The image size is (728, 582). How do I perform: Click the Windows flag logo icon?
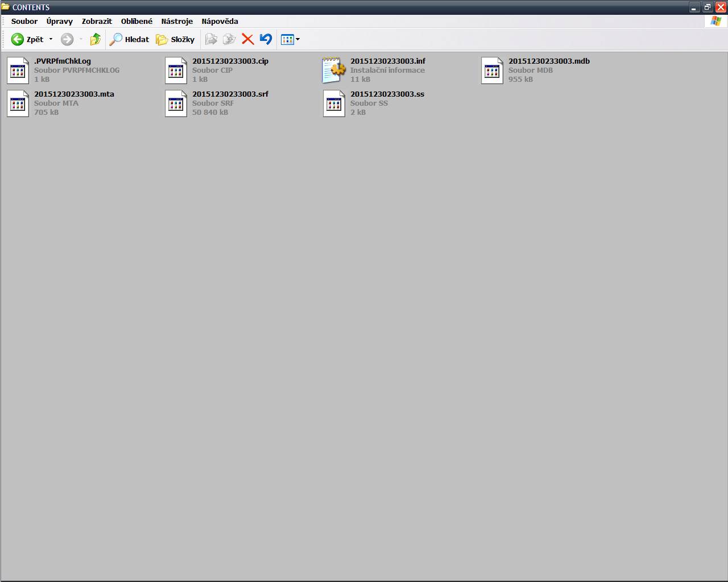pos(715,21)
